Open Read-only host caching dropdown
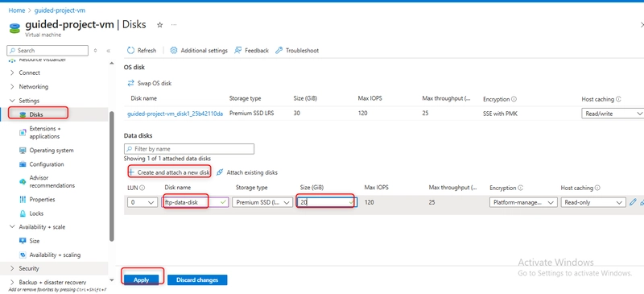This screenshot has width=644, height=294. [x=593, y=202]
